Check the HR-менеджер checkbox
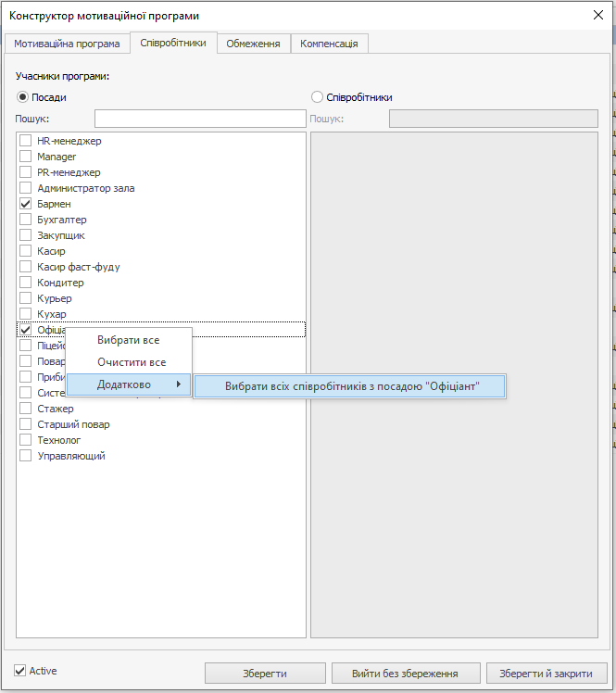Viewport: 616px width, 693px height. 26,141
